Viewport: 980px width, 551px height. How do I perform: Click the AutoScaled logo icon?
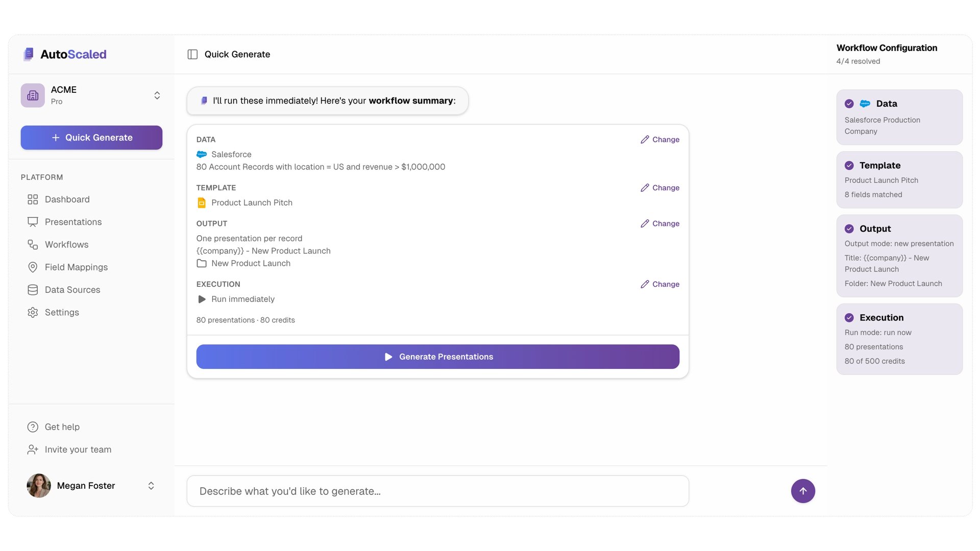tap(29, 54)
